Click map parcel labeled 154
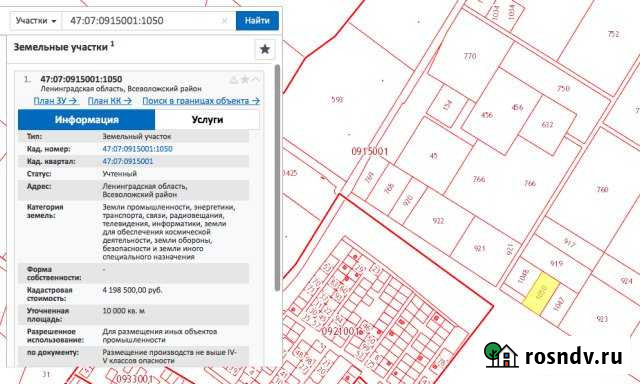This screenshot has width=640, height=384. (x=448, y=105)
